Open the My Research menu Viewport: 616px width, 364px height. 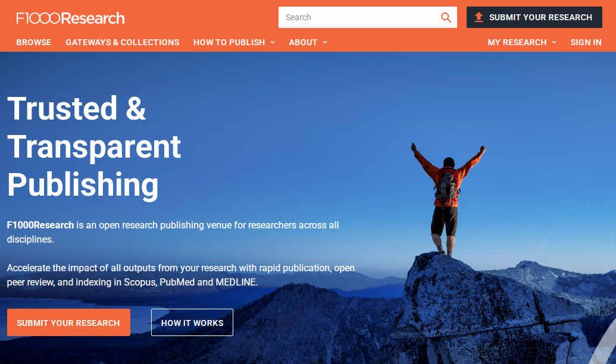pyautogui.click(x=517, y=42)
